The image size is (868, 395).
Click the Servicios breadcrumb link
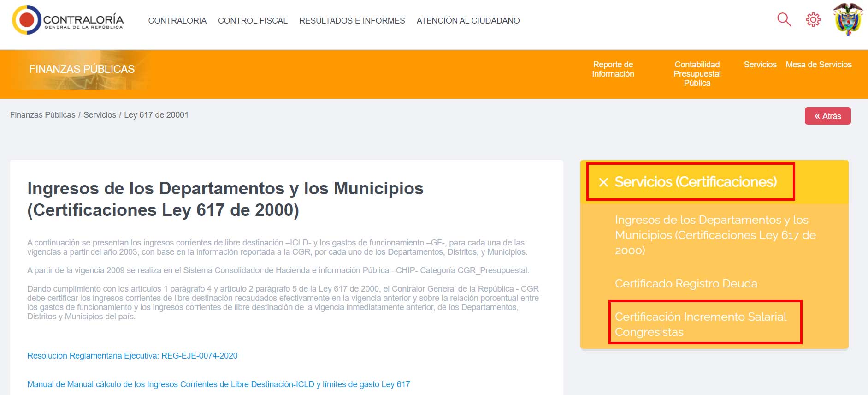(x=100, y=115)
